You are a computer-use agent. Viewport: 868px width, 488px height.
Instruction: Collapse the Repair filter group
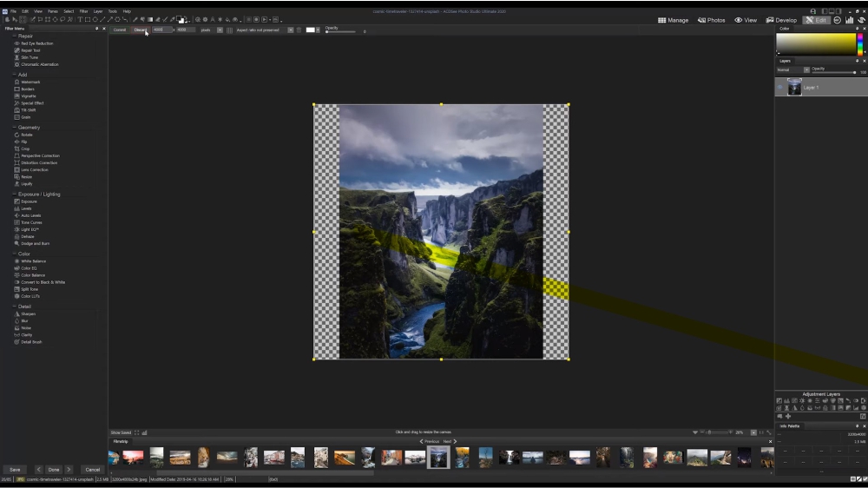[x=15, y=36]
